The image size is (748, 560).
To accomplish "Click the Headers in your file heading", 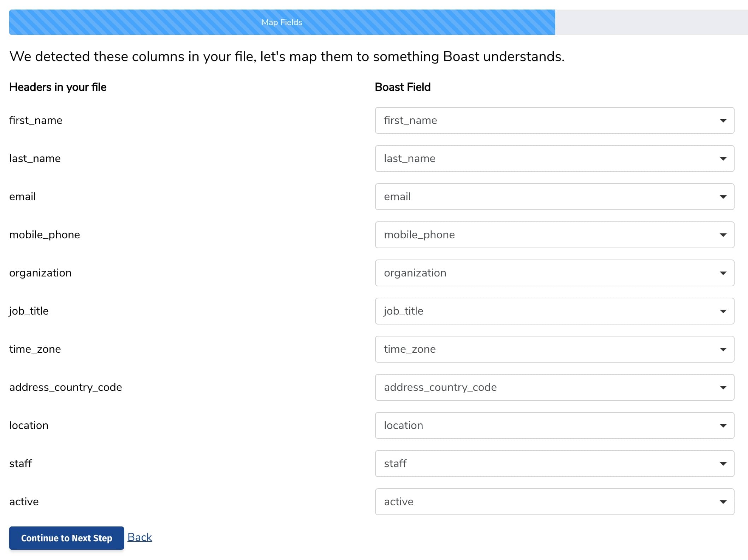I will click(x=58, y=87).
